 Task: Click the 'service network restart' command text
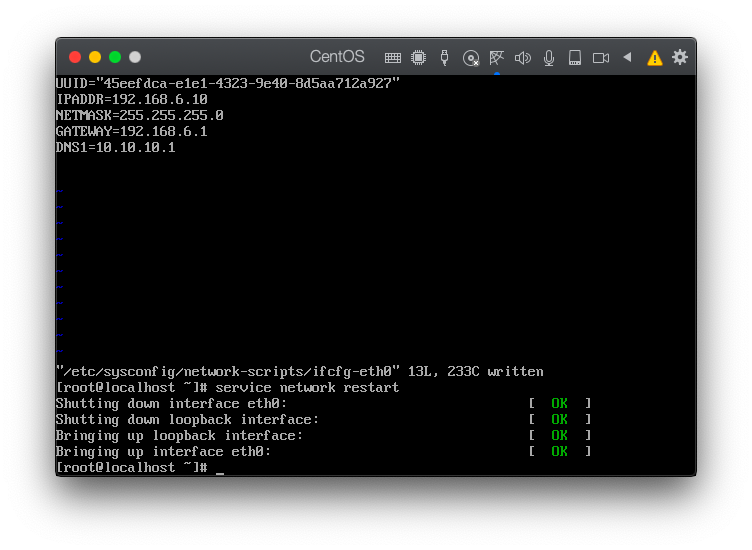307,387
